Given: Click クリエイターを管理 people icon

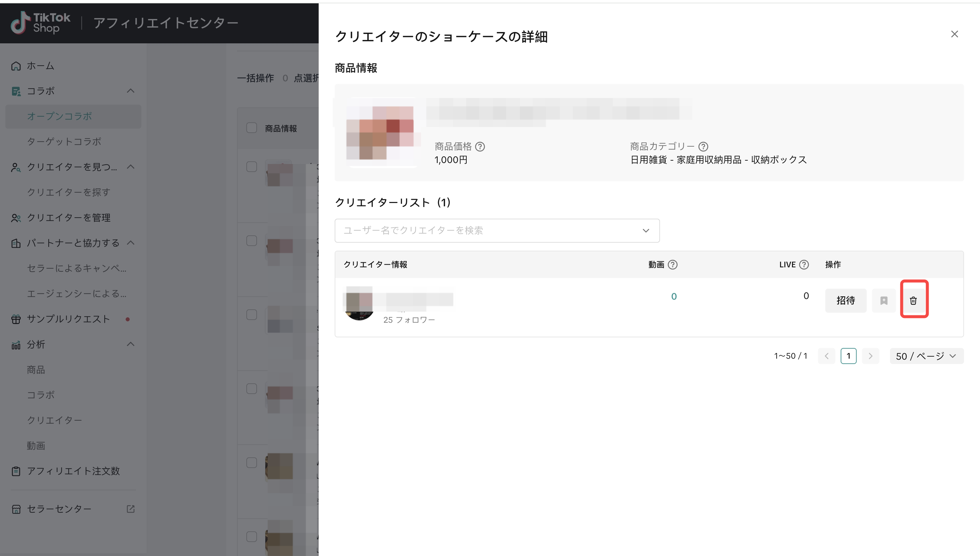Looking at the screenshot, I should click(x=16, y=218).
